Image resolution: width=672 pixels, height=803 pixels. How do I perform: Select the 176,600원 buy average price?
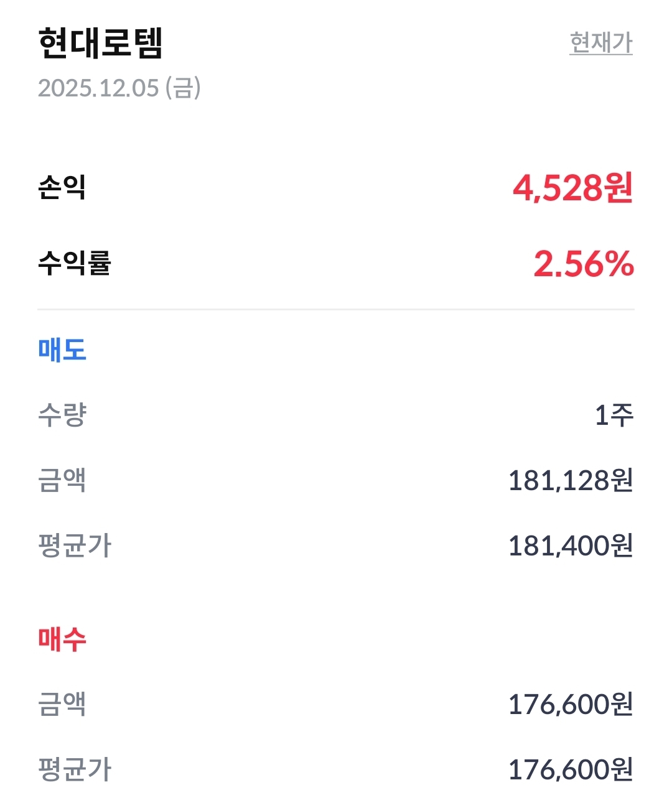pyautogui.click(x=571, y=769)
